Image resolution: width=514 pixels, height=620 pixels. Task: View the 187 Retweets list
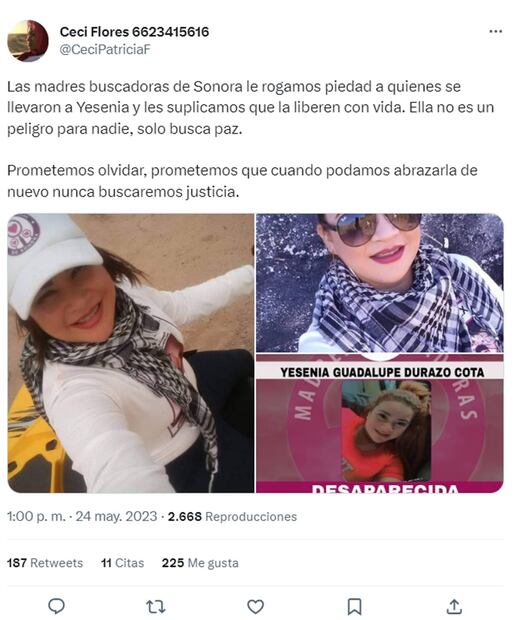tap(45, 563)
